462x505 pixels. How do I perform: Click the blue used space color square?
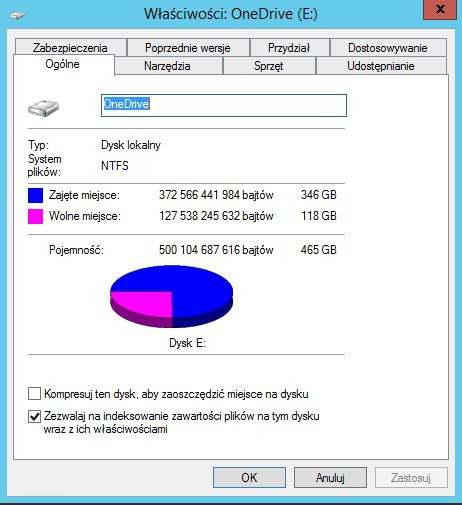(35, 195)
